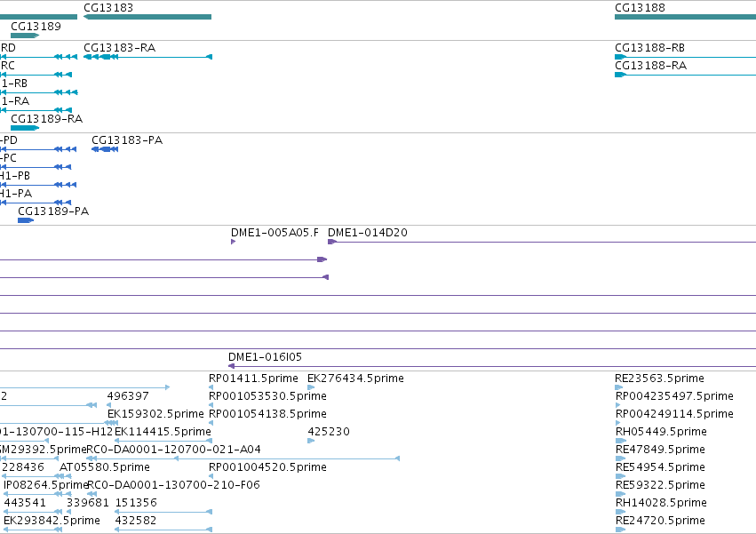Select the RP001054138.5prime EST label
756x534 pixels.
pyautogui.click(x=267, y=414)
